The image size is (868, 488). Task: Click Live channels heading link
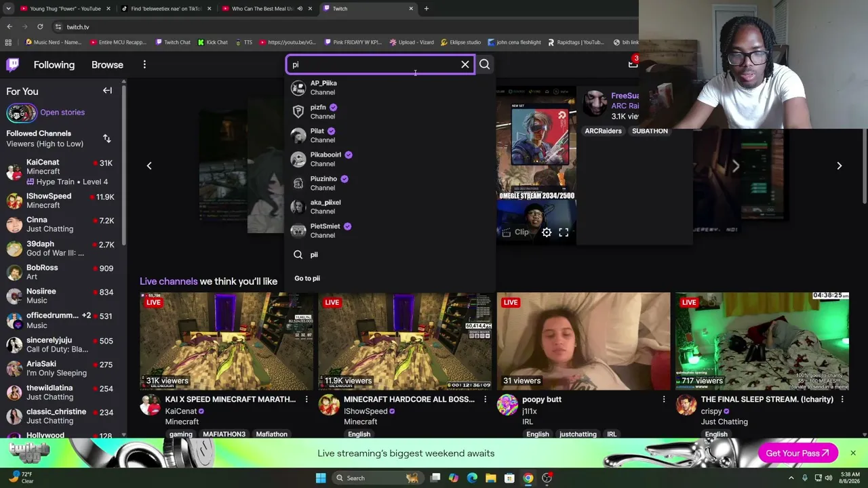point(168,281)
